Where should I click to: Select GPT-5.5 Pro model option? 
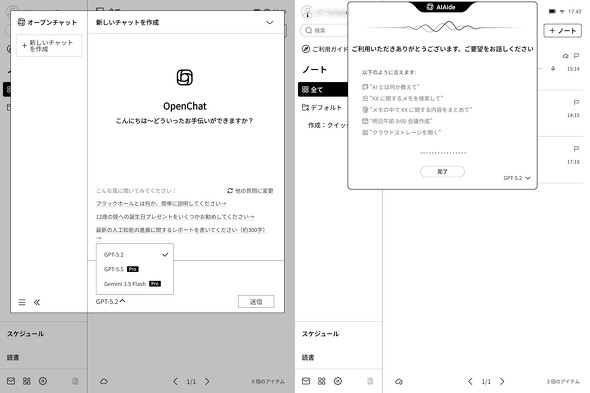[x=135, y=269]
